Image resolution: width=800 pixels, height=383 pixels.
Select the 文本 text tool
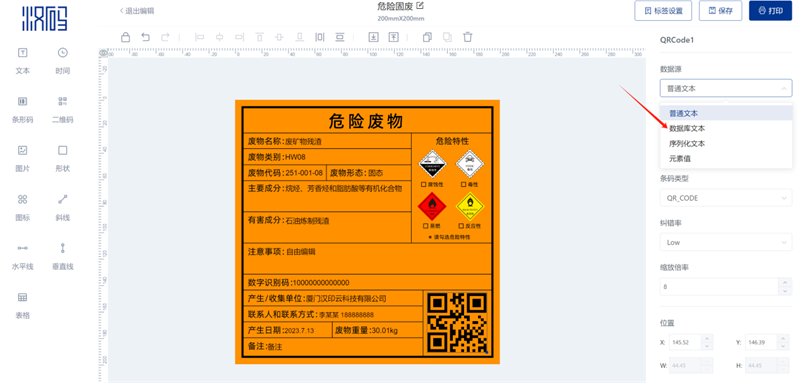click(22, 60)
